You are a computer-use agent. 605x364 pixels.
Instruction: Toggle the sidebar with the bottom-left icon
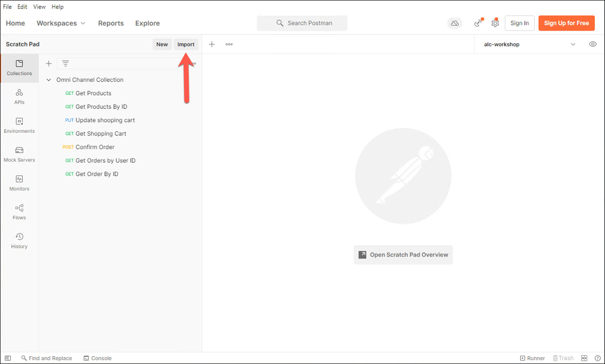coord(8,358)
